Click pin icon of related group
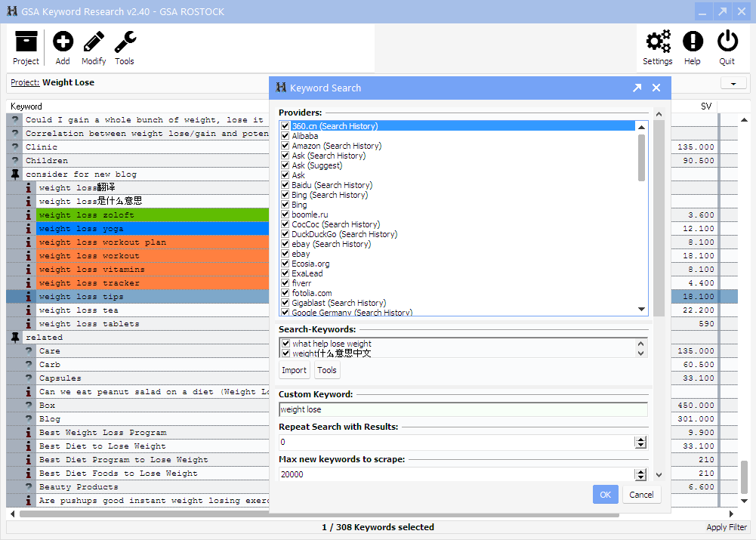 coord(15,337)
